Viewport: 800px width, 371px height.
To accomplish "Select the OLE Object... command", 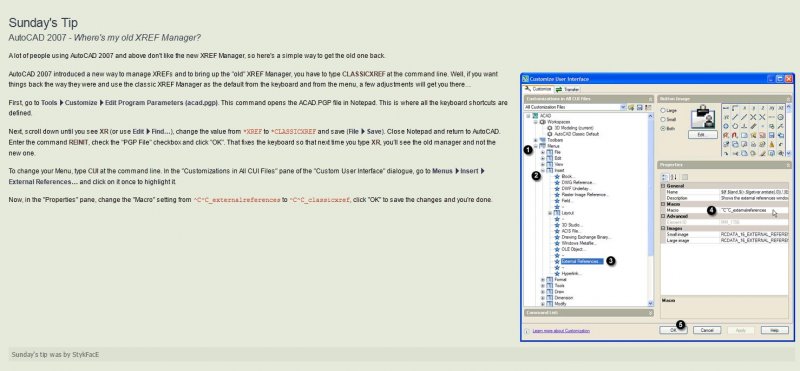I will (x=573, y=249).
